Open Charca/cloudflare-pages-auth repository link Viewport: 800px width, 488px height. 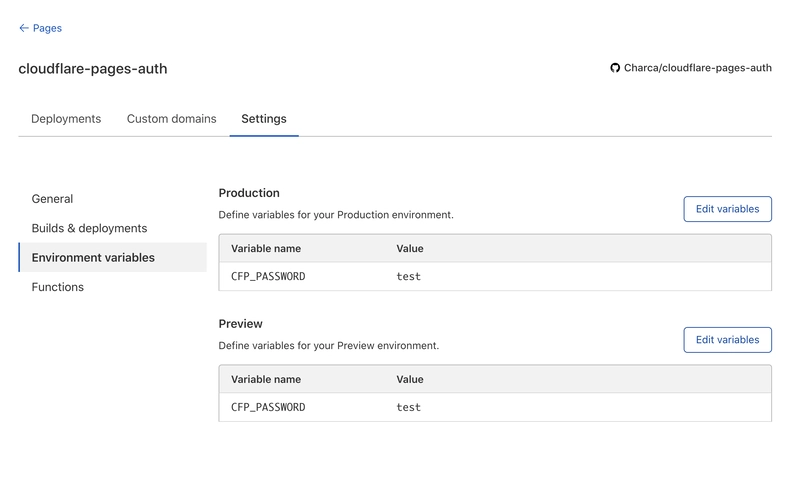pyautogui.click(x=691, y=68)
